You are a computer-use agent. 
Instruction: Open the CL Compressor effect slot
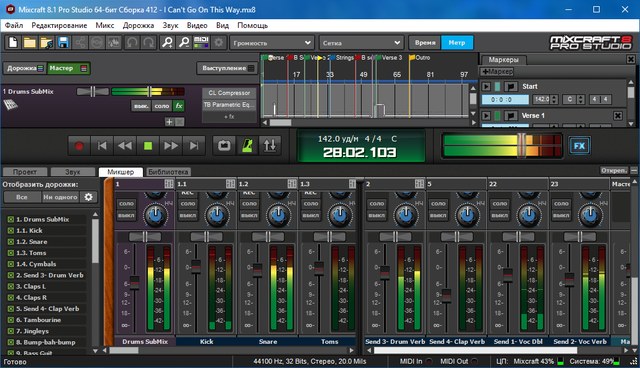229,93
